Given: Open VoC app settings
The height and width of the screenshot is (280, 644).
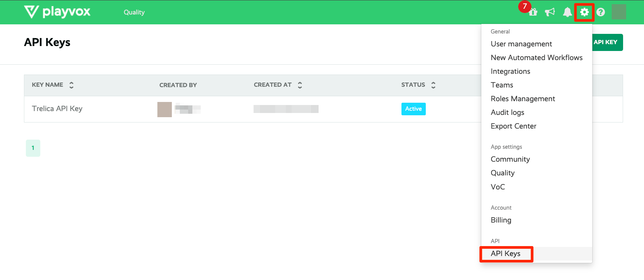Looking at the screenshot, I should coord(498,187).
